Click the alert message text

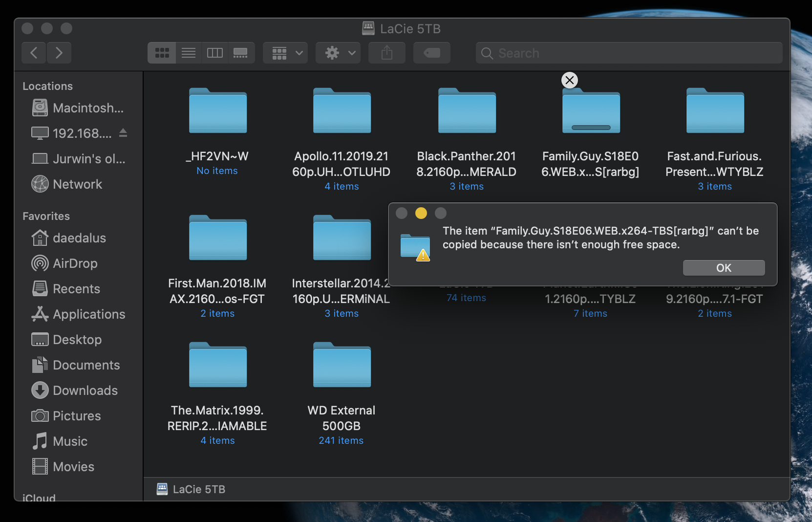[x=600, y=238]
